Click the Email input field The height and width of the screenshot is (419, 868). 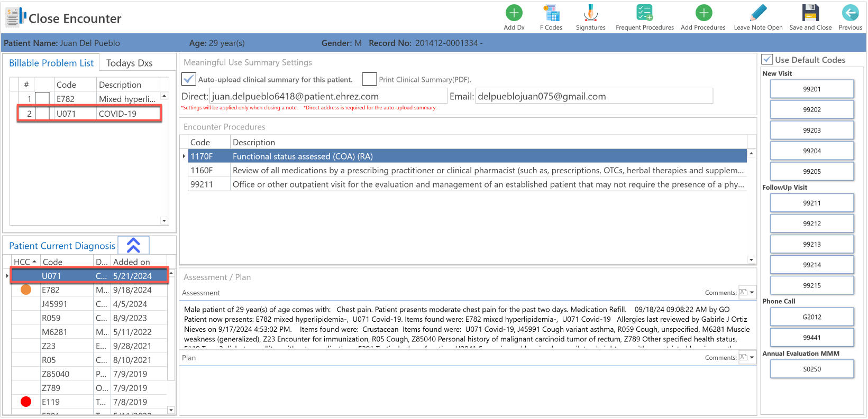pyautogui.click(x=594, y=96)
